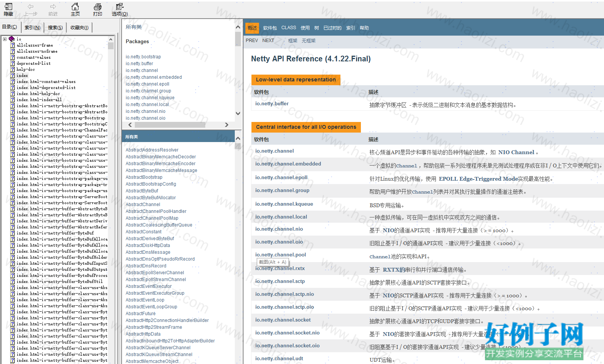Click the page icon beside help-doc
The width and height of the screenshot is (604, 364).
[x=12, y=69]
